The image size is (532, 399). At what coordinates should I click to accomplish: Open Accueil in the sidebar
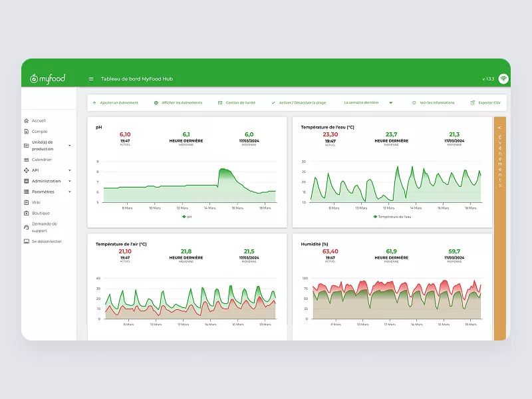tap(39, 121)
